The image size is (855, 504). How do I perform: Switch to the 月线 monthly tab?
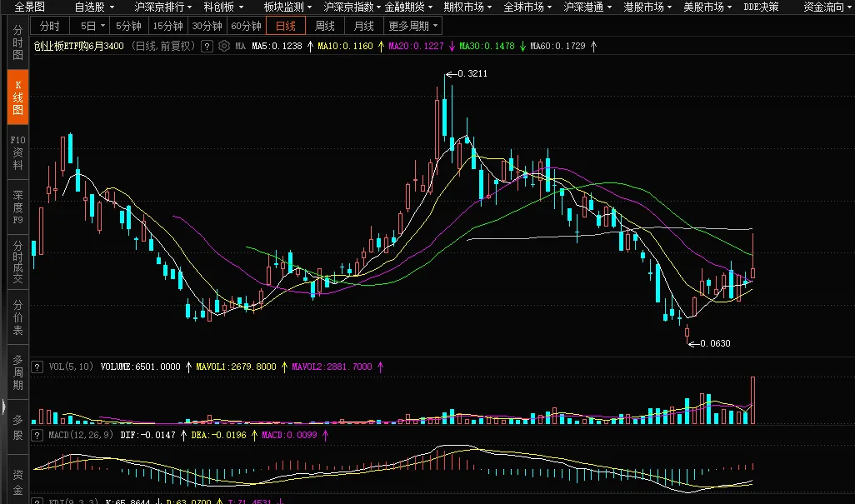(363, 26)
